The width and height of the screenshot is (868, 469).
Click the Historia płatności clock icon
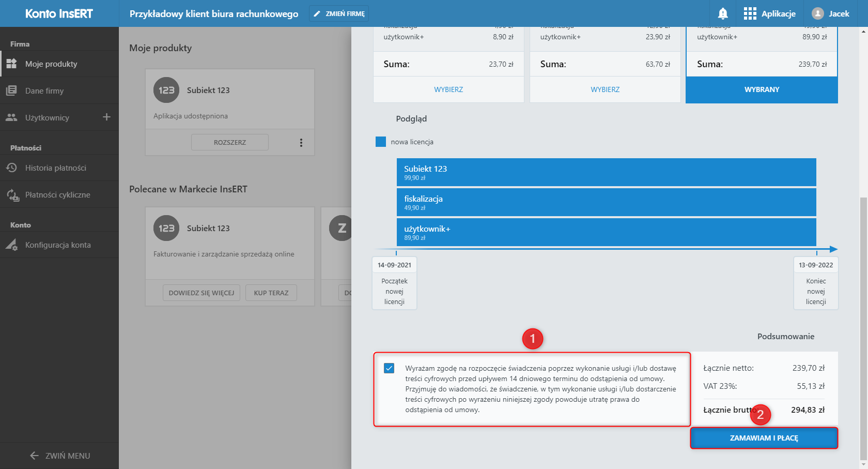11,168
